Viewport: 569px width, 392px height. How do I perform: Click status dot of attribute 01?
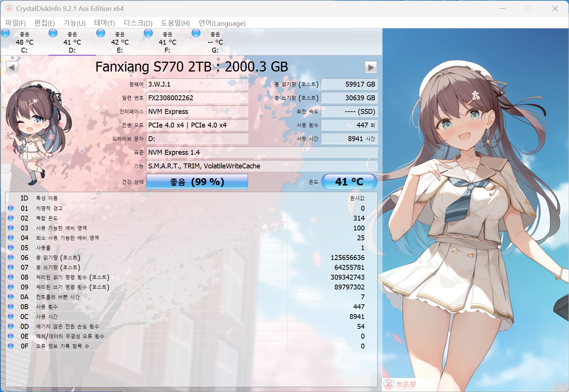tap(11, 208)
